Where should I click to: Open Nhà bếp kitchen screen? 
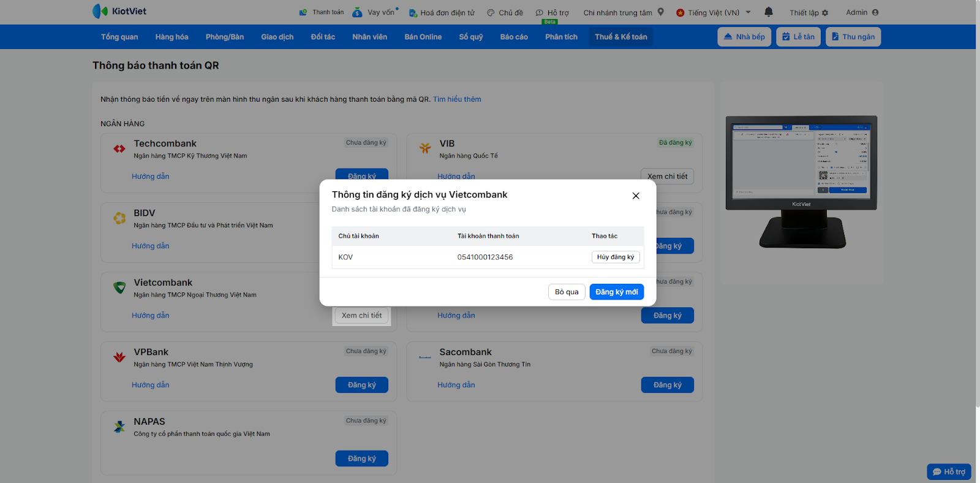click(744, 37)
